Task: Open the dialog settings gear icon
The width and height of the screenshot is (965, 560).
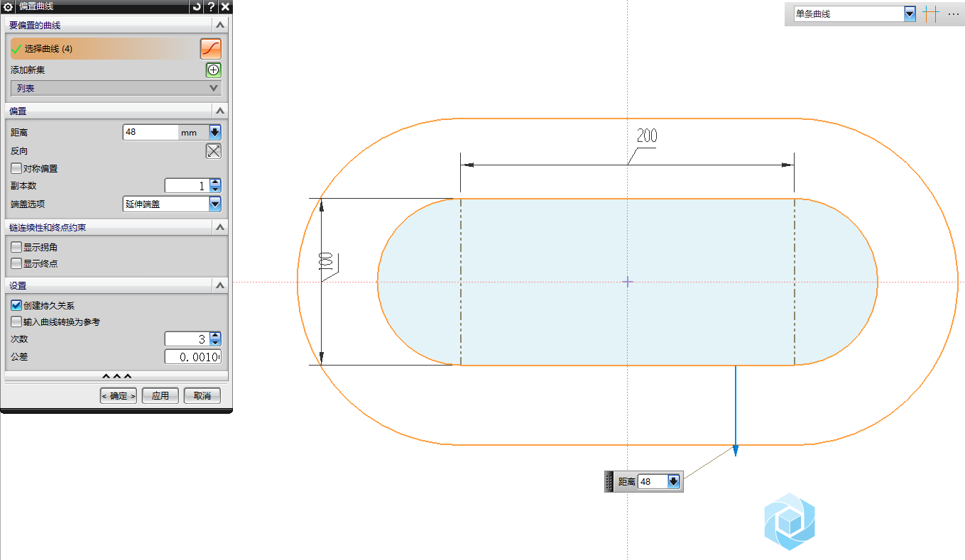Action: pos(9,6)
